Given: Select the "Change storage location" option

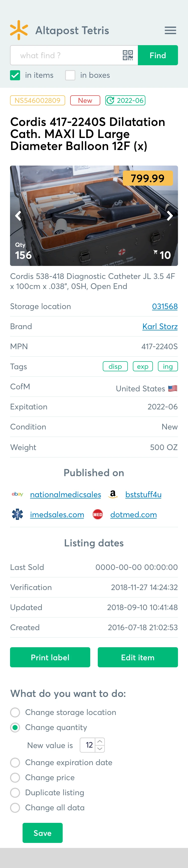Looking at the screenshot, I should click(x=15, y=712).
